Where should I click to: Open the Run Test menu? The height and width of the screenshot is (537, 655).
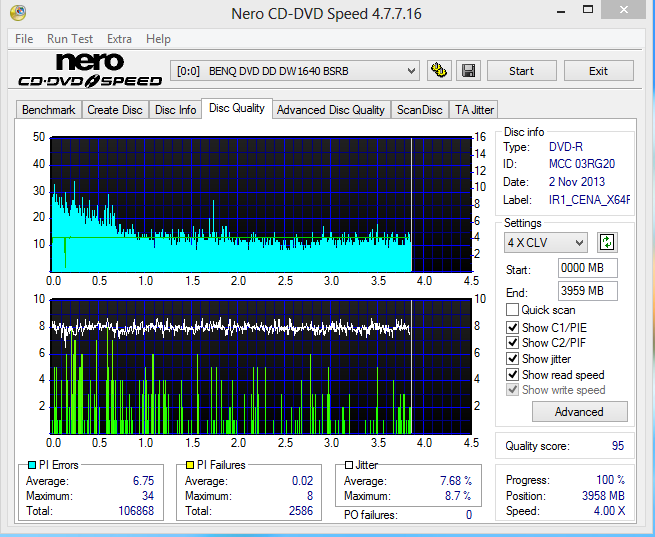[70, 39]
